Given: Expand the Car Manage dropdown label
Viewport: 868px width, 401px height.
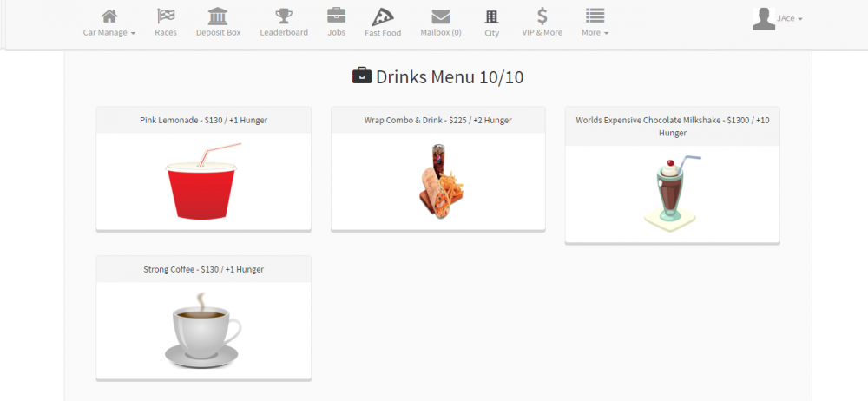Looking at the screenshot, I should pos(108,33).
